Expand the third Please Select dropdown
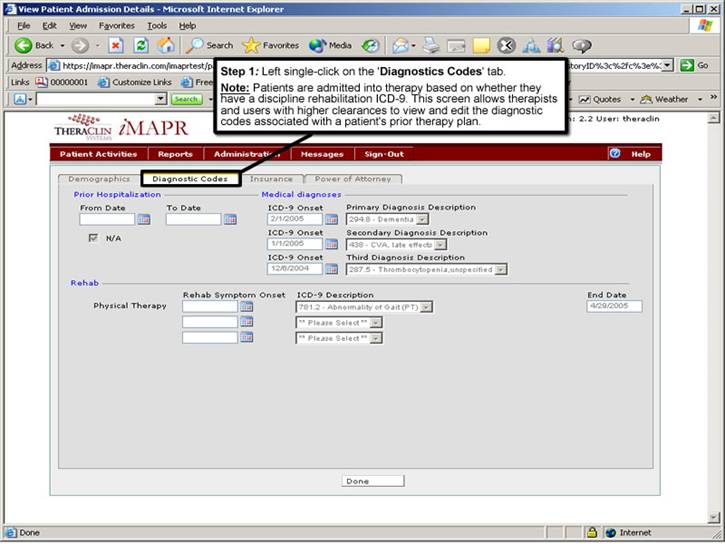 [x=376, y=338]
